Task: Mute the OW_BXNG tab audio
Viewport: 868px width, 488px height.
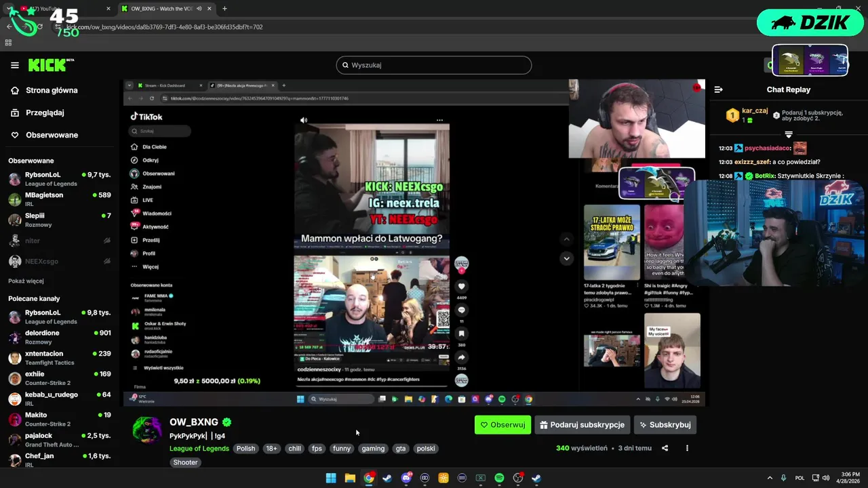Action: pos(199,9)
